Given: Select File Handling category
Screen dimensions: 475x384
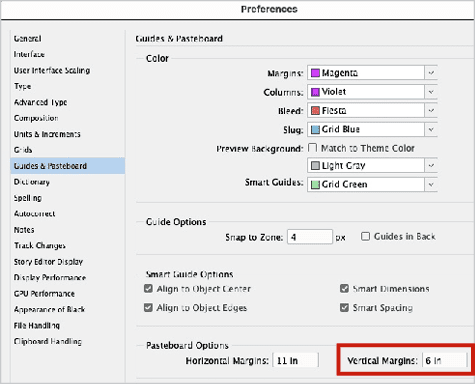Looking at the screenshot, I should [x=37, y=325].
